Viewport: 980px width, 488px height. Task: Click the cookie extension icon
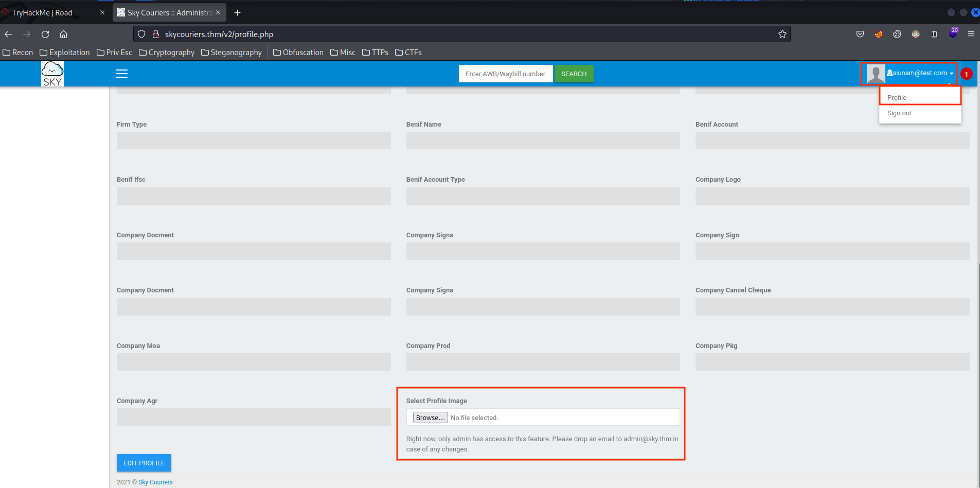tap(897, 34)
